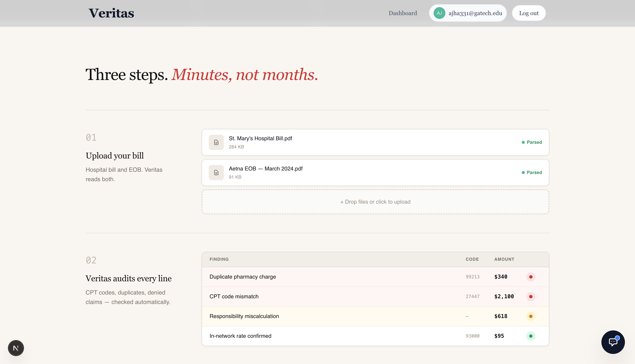This screenshot has height=364, width=635.
Task: Click the Veritas logo
Action: click(x=111, y=13)
